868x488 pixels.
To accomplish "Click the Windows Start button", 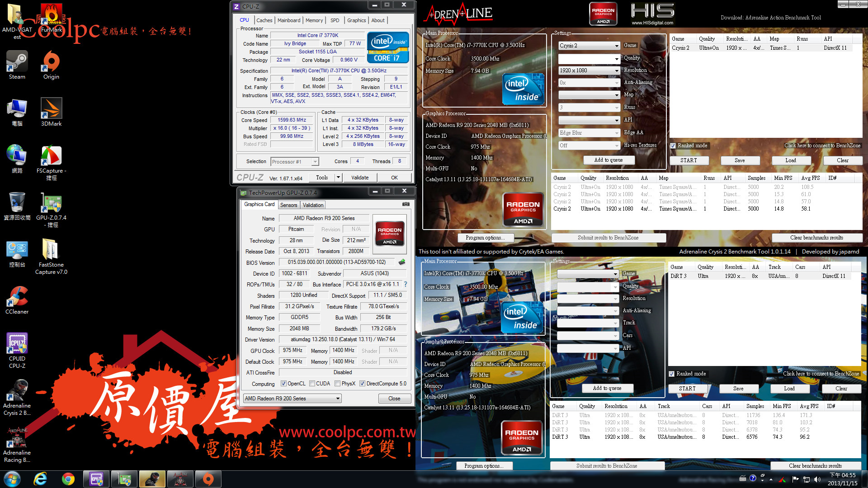I will pos(12,479).
